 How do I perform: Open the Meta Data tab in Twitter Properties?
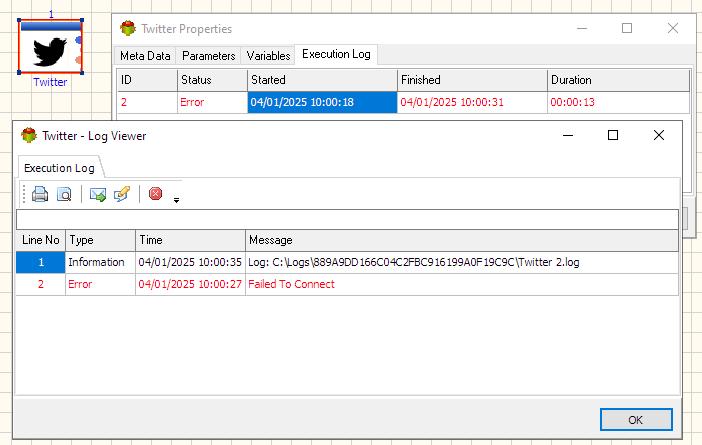[145, 56]
